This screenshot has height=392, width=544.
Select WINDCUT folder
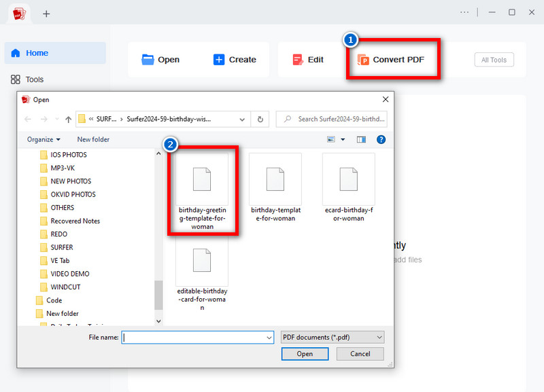coord(61,287)
